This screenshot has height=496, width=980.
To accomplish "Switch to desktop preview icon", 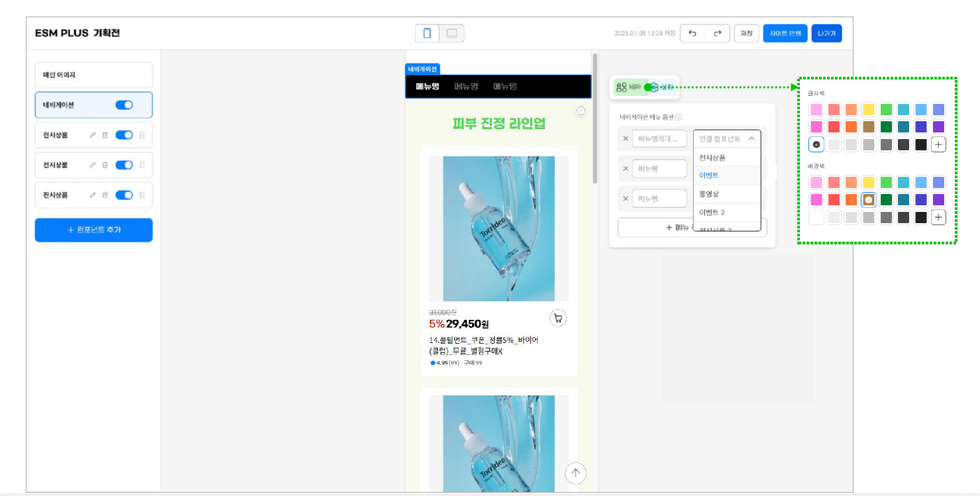I will (x=452, y=33).
